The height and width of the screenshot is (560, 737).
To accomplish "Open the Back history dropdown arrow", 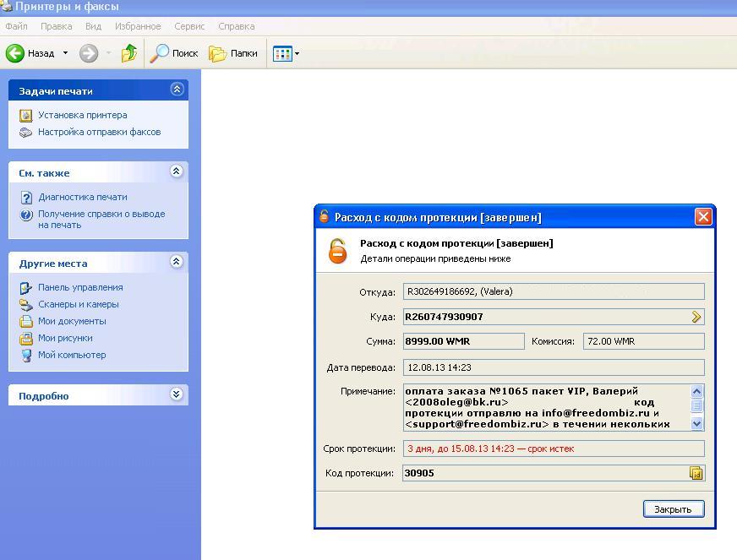I will 65,53.
